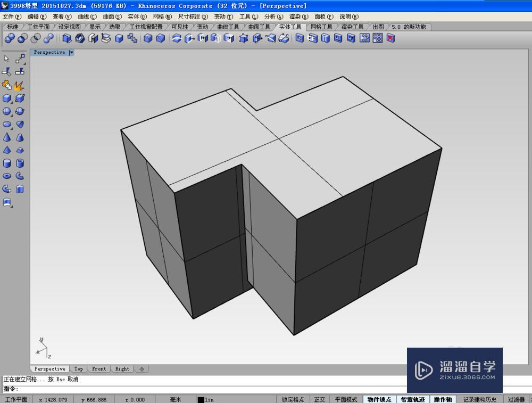
Task: Toggle 操作轴 gumball in status bar
Action: point(443,400)
